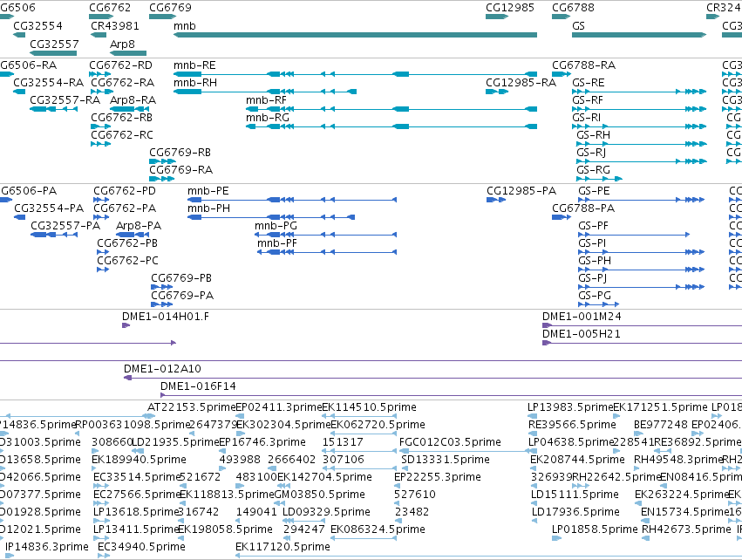Viewport: 742px width, 560px height.
Task: Click the DME1-012A10 clone label
Action: point(162,369)
